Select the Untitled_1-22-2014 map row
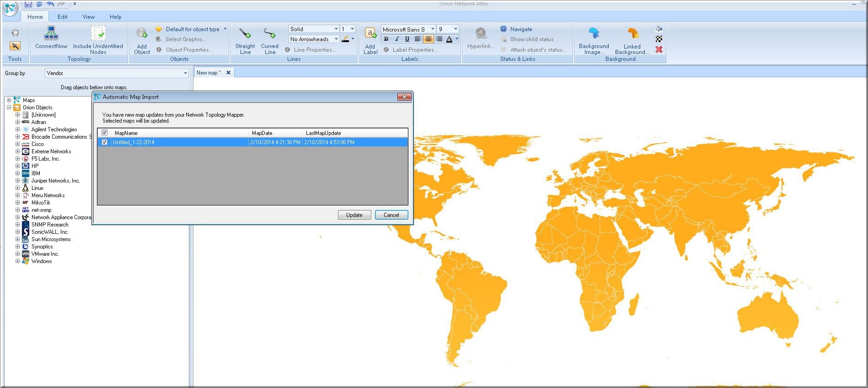This screenshot has height=388, width=868. click(x=252, y=142)
